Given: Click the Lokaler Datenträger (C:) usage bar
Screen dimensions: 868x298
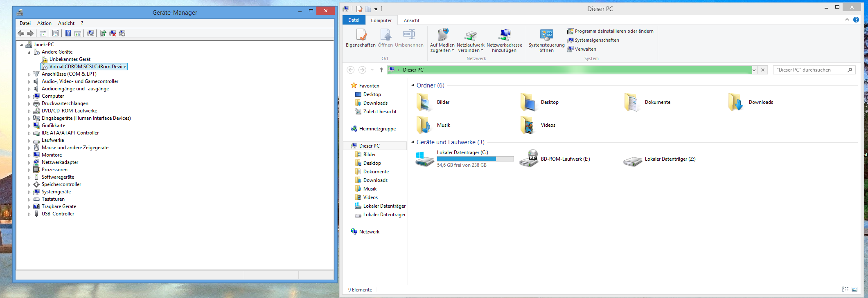Looking at the screenshot, I should (475, 159).
